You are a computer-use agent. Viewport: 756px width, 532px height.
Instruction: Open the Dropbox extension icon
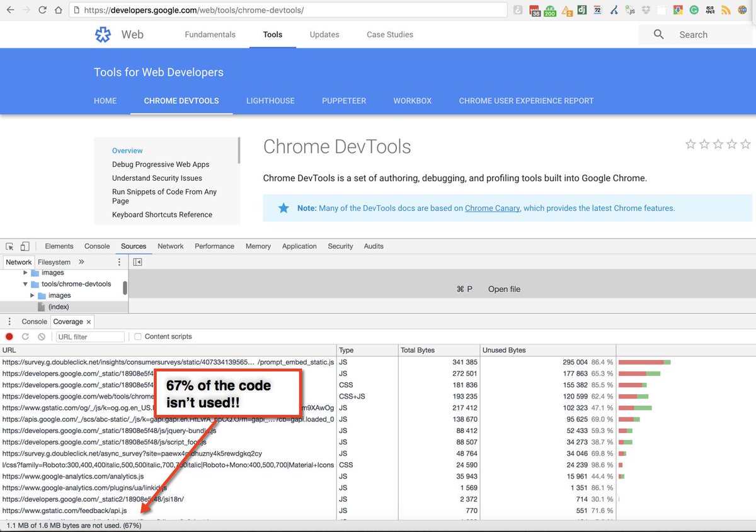coord(646,10)
